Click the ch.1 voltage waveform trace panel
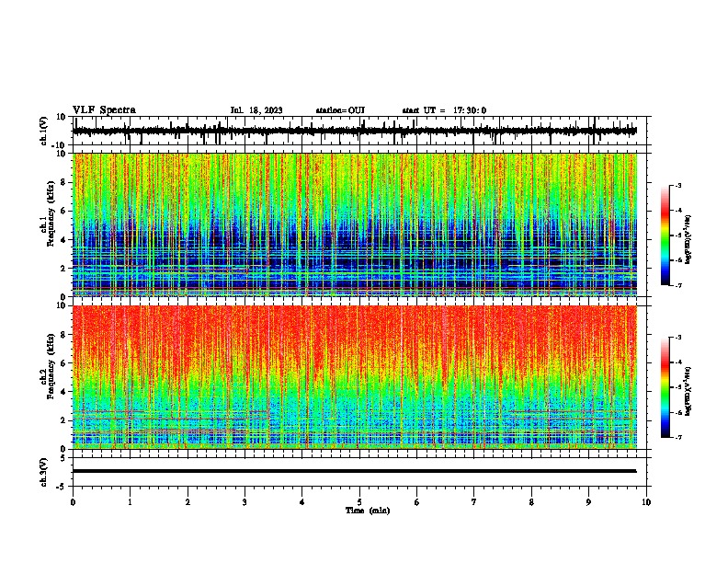 point(359,131)
